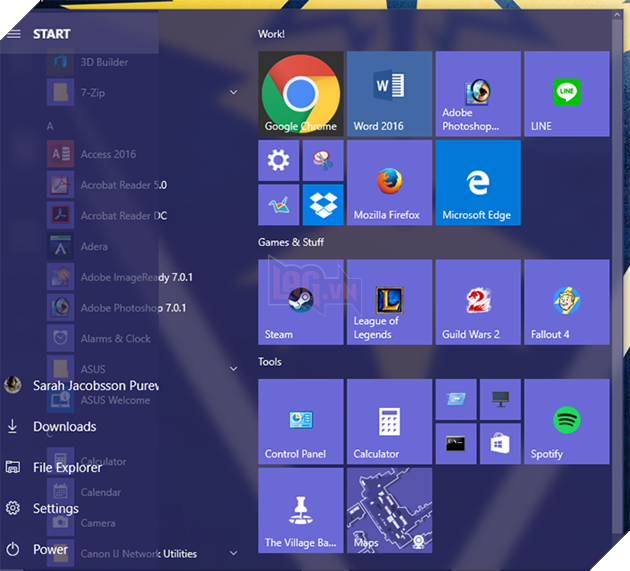Viewport: 630px width, 571px height.
Task: Click the Start menu vertical scrollbar
Action: point(617,276)
